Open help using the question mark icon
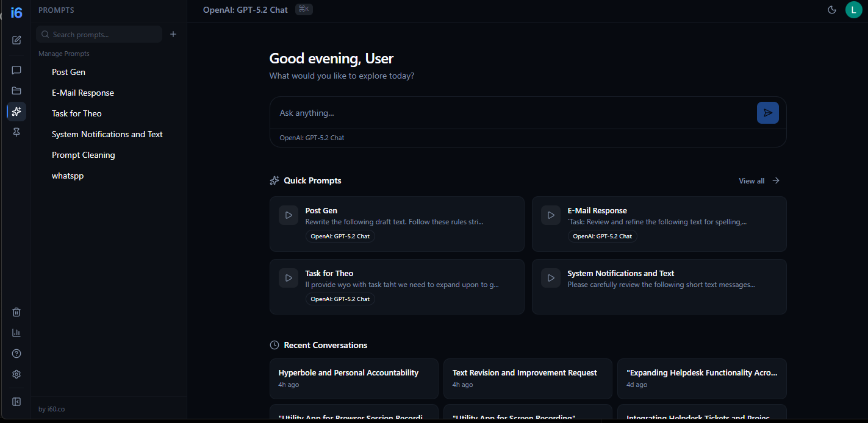Screen dimensions: 868x423 click(16, 353)
